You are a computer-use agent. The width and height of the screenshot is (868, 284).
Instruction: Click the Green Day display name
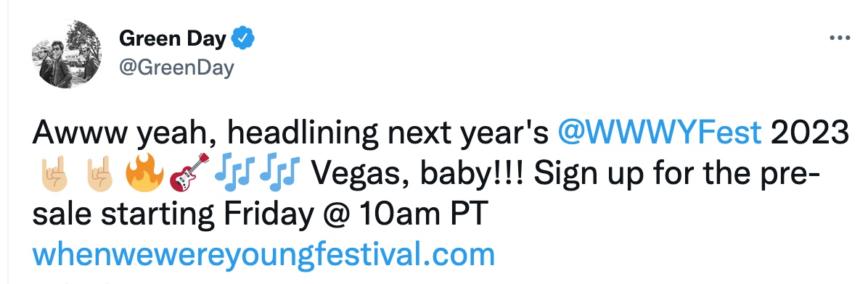click(x=172, y=38)
